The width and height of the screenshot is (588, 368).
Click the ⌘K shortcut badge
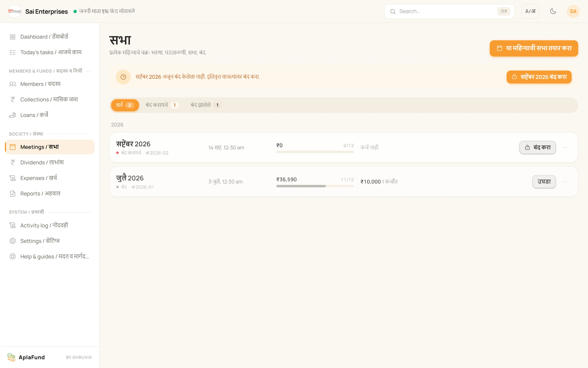click(x=504, y=11)
